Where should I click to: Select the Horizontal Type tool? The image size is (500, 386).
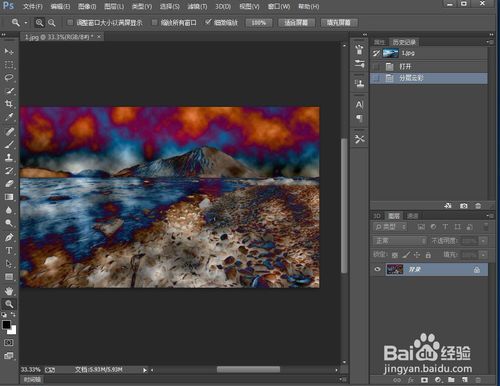tap(9, 250)
